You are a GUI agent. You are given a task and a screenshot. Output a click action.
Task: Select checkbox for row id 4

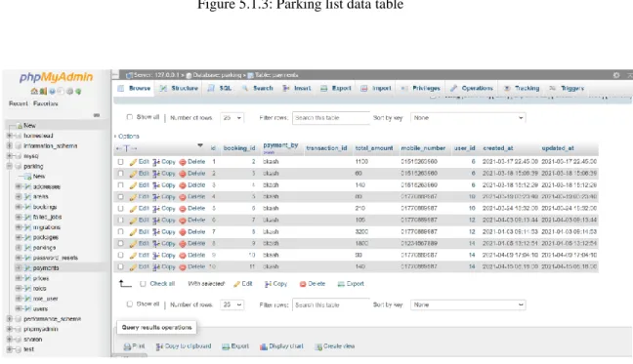click(121, 197)
